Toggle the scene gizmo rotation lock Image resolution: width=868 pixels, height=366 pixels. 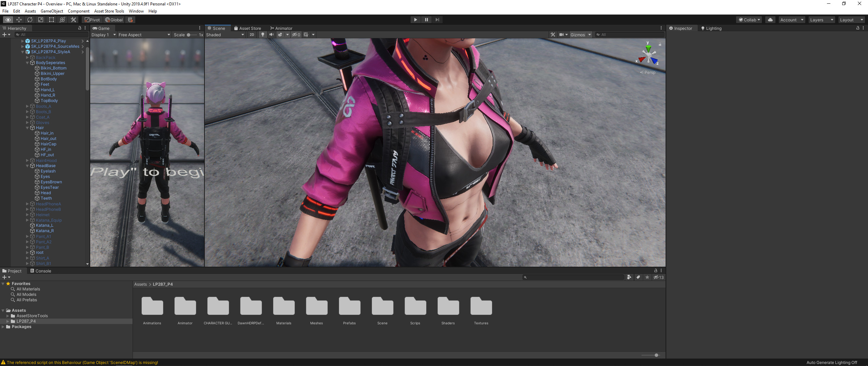[x=660, y=44]
